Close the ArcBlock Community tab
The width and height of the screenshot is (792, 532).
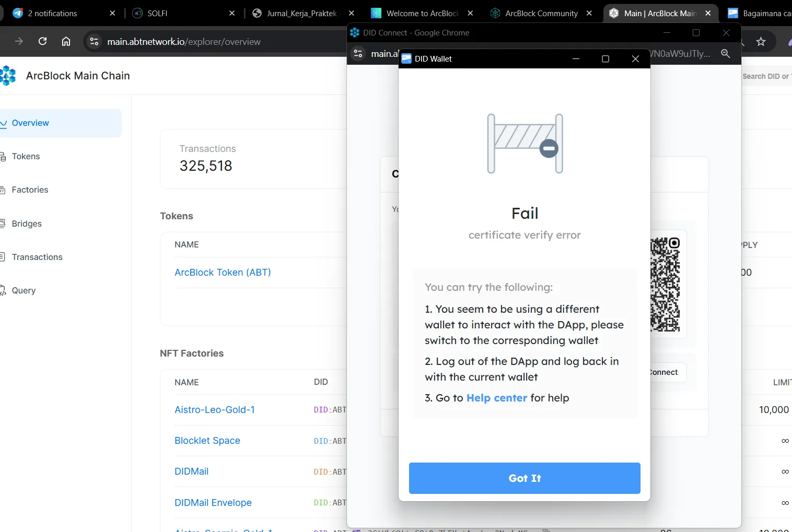tap(589, 13)
